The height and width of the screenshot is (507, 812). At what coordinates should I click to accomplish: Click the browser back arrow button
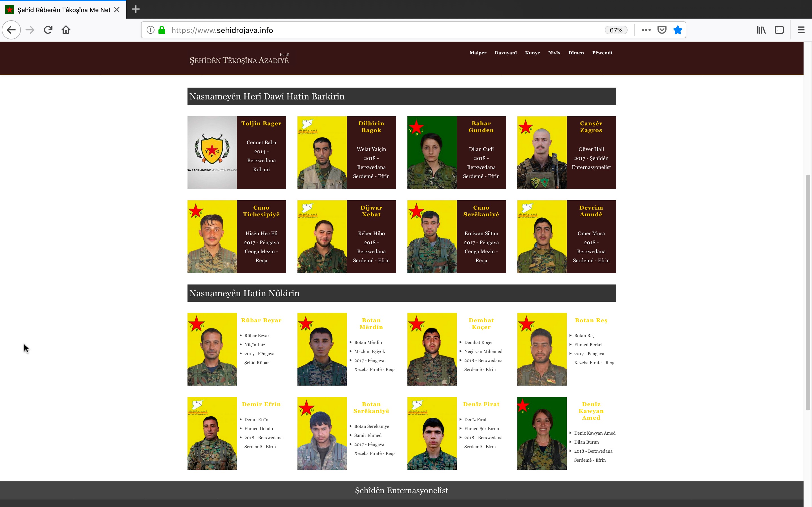click(x=11, y=30)
